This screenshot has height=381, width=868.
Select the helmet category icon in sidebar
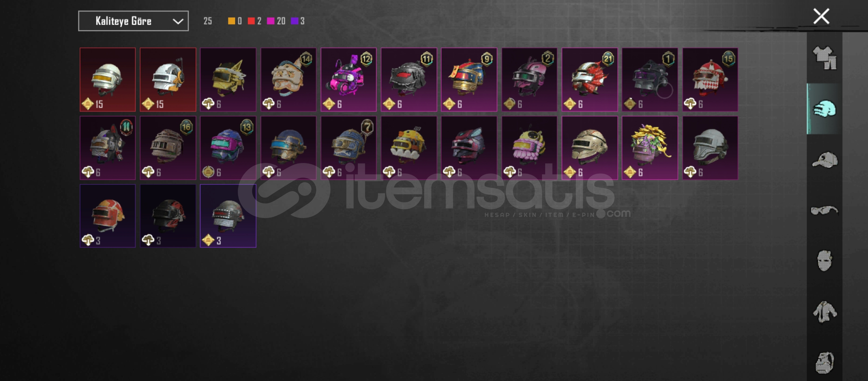click(825, 109)
